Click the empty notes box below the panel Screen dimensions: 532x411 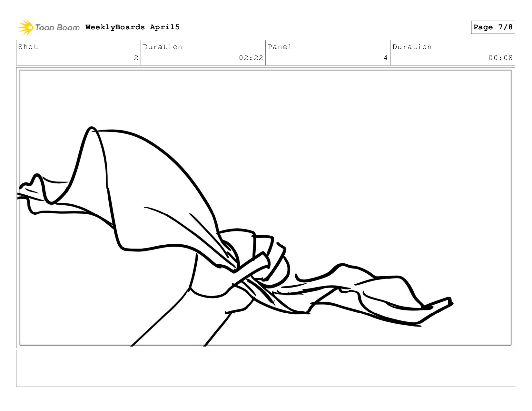coord(265,368)
